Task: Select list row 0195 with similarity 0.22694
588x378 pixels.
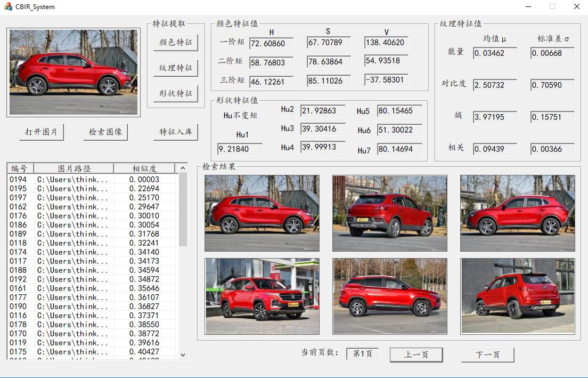Action: click(93, 188)
